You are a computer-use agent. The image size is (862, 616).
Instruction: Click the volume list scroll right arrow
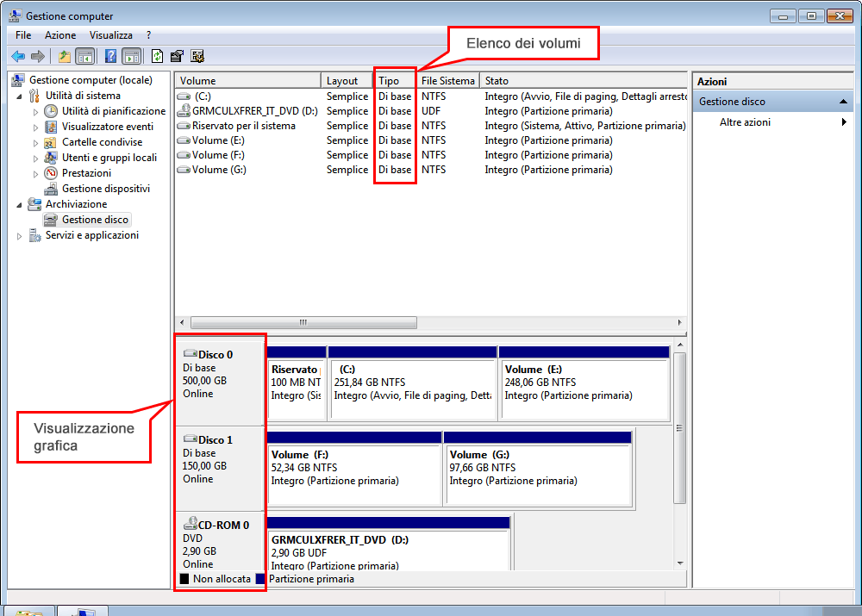(679, 322)
